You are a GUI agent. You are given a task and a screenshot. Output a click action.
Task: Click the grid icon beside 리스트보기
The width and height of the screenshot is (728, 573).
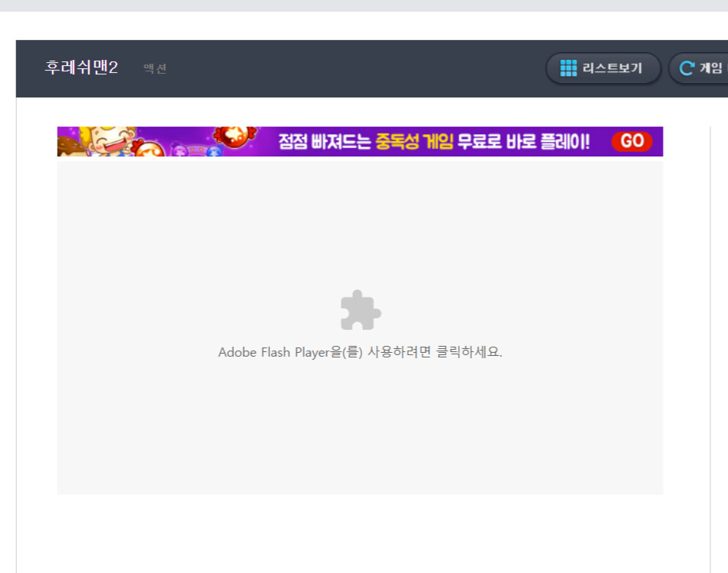[x=568, y=68]
